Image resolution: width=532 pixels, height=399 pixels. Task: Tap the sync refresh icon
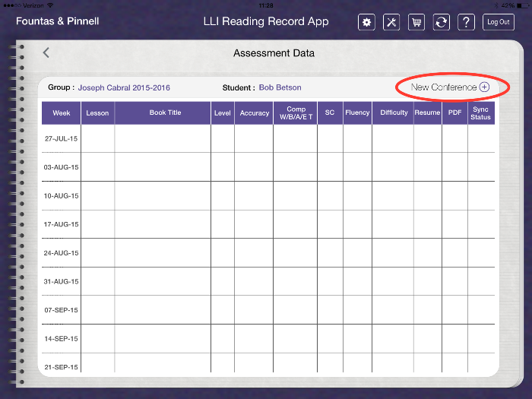[442, 22]
